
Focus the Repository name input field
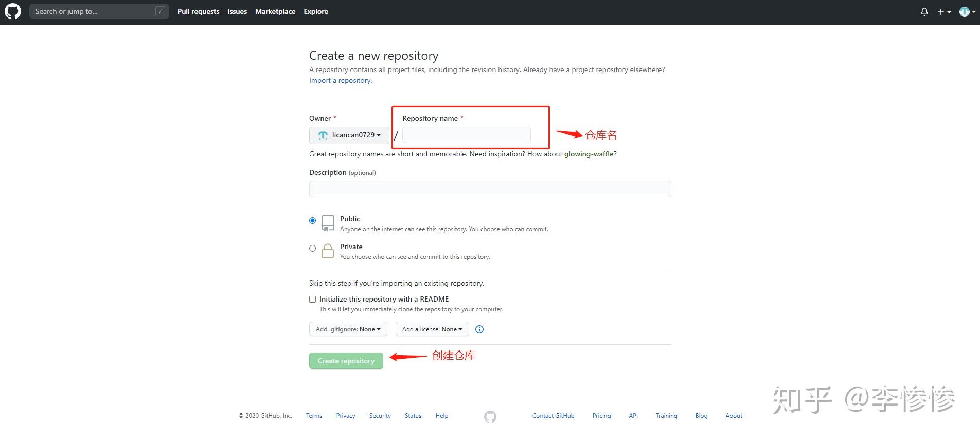click(466, 135)
